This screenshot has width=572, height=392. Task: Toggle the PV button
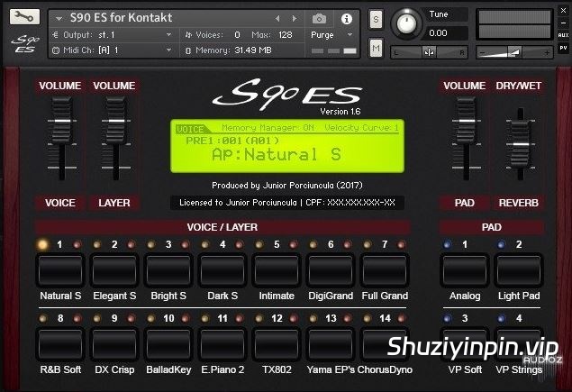[x=563, y=48]
